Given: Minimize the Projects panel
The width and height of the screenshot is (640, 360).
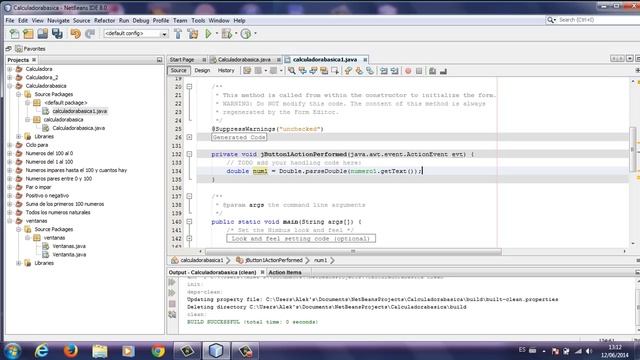Looking at the screenshot, I should pyautogui.click(x=159, y=60).
